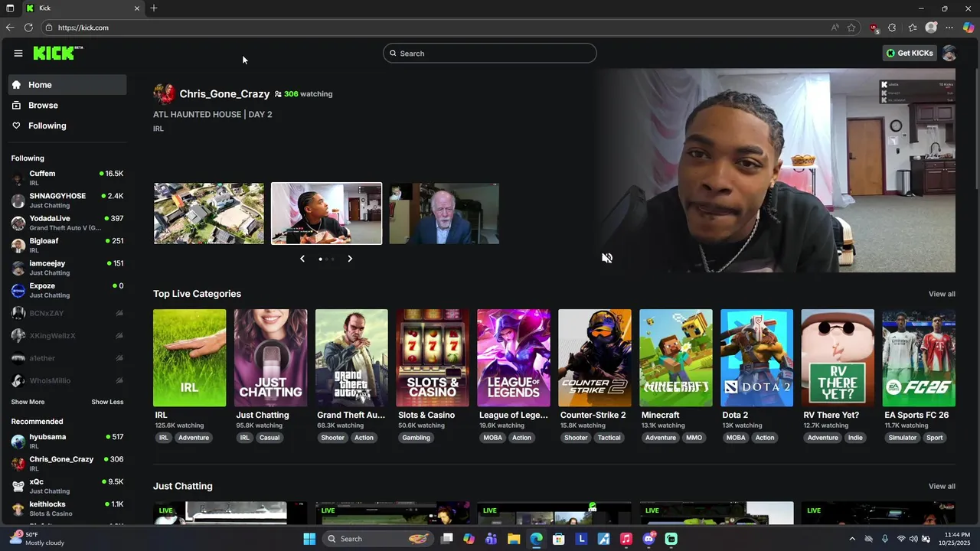Click the Gambling tag

coord(416,438)
